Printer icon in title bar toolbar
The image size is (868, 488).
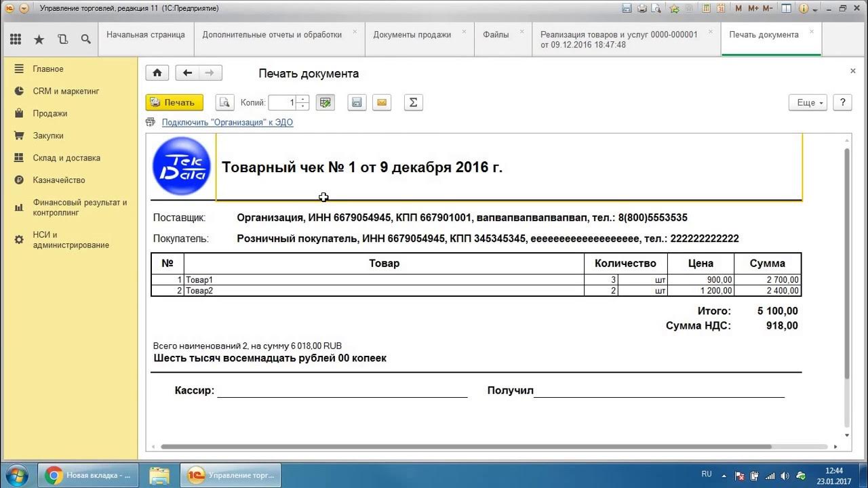642,8
